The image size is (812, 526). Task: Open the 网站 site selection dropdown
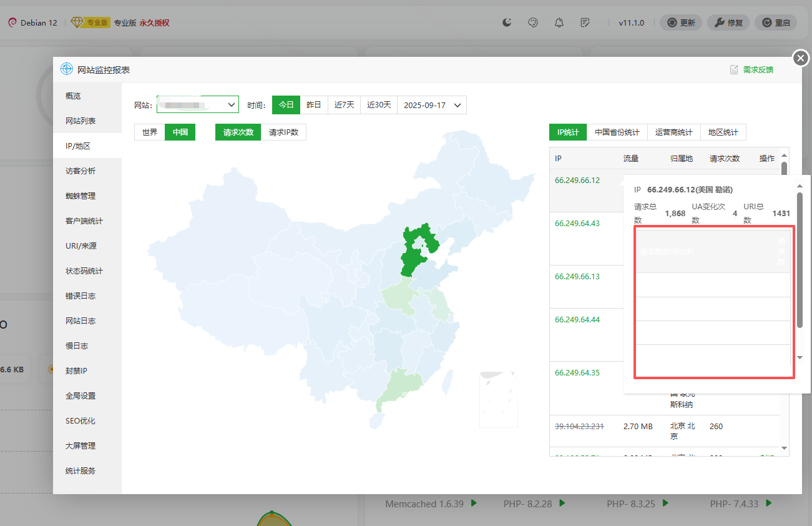click(x=197, y=104)
